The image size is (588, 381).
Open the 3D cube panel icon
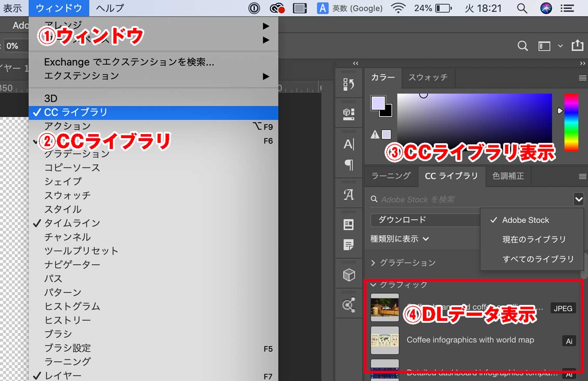[349, 275]
